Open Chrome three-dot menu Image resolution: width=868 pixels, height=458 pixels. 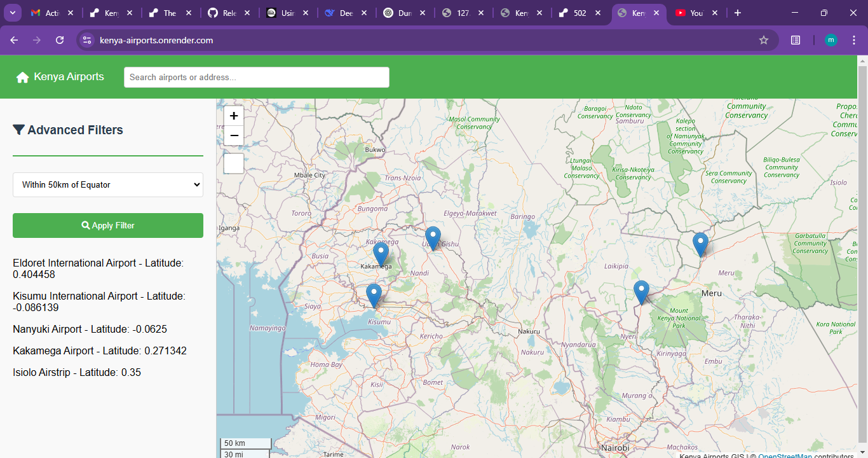coord(854,40)
